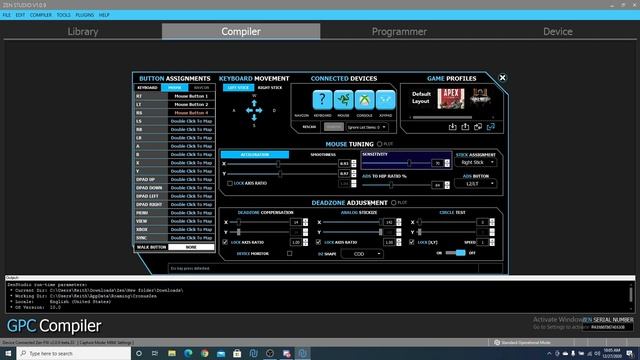Viewport: 640px width, 360px height.
Task: Switch to the Programmer tab
Action: point(399,31)
